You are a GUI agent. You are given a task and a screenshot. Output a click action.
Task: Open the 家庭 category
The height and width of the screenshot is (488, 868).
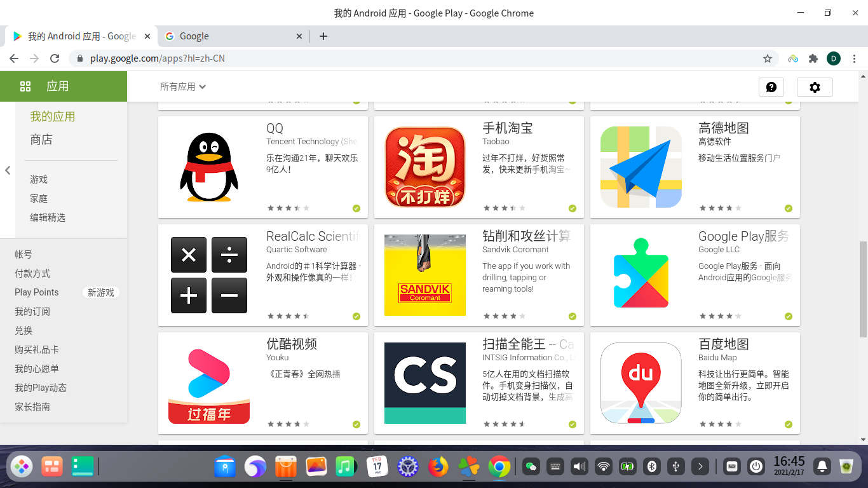point(39,199)
